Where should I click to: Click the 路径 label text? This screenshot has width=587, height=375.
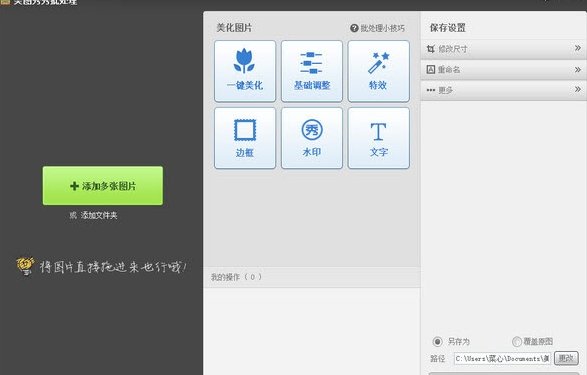[438, 359]
